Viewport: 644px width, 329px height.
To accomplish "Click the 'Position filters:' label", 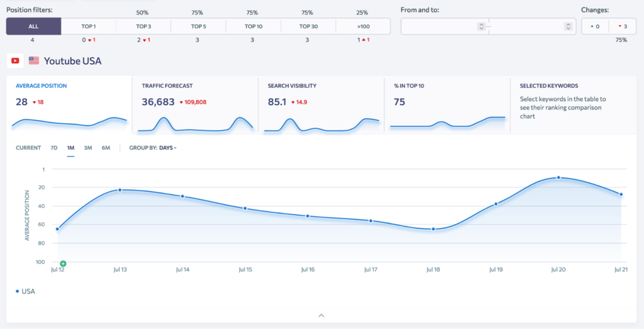I will [x=29, y=10].
